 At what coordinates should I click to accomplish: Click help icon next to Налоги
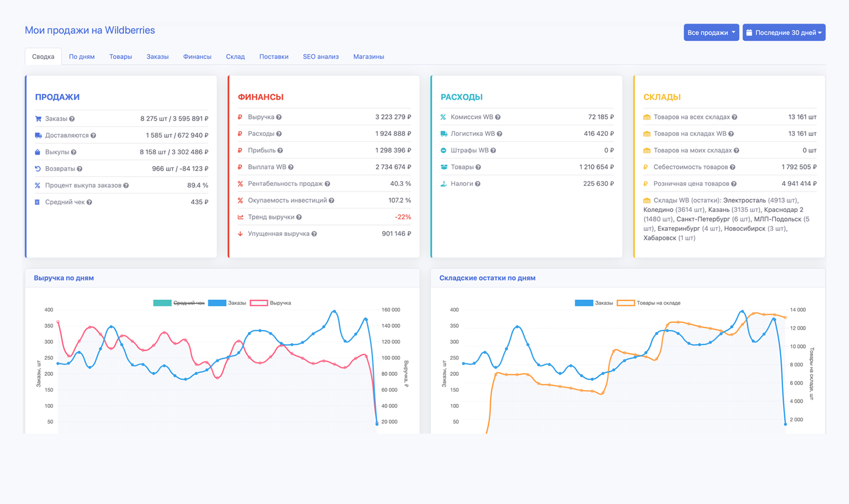[x=478, y=184]
